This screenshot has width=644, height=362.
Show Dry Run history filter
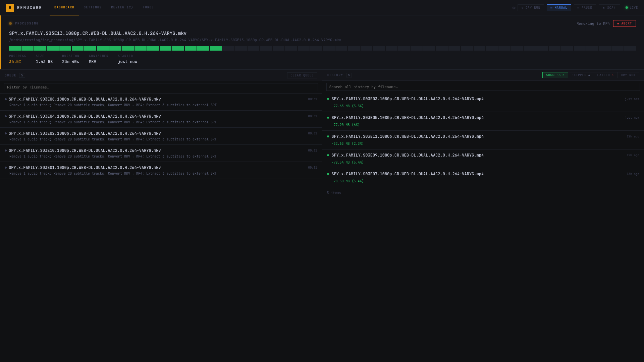[x=628, y=75]
